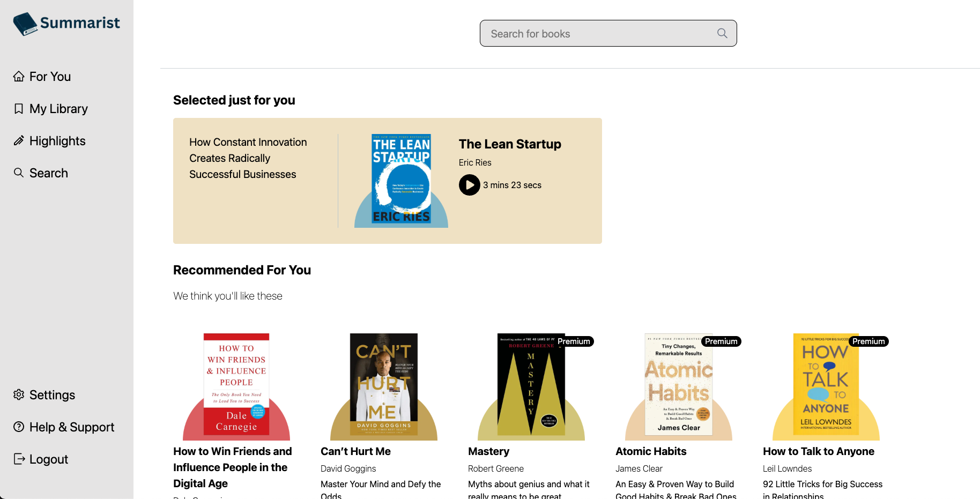
Task: Click the Logout arrow icon
Action: (19, 459)
